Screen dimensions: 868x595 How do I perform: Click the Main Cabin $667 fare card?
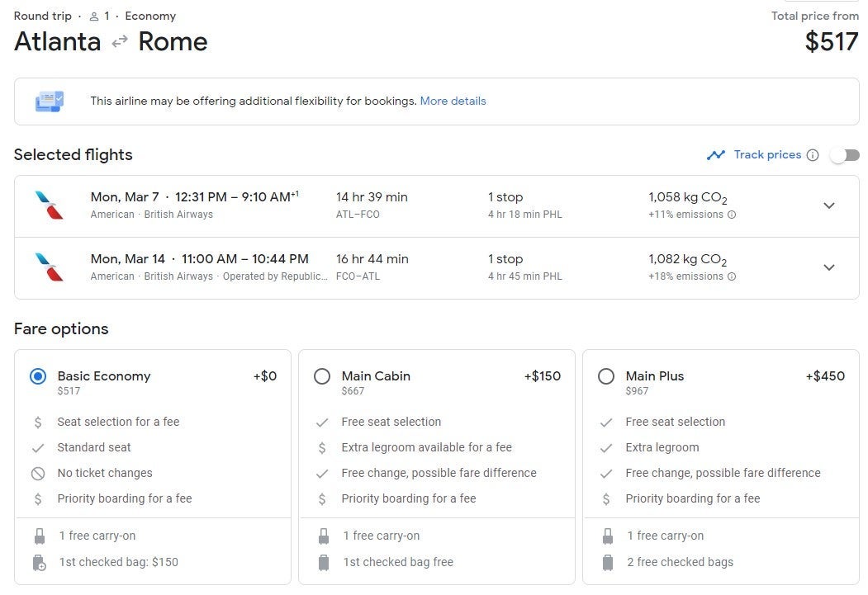pyautogui.click(x=437, y=467)
